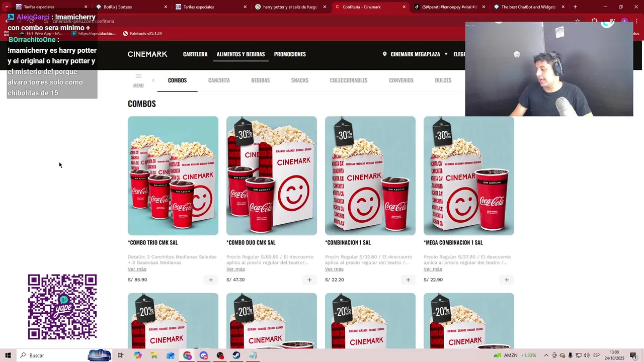Click the *MEGA COMBINACION 1 SAL title
644x362 pixels.
(453, 243)
